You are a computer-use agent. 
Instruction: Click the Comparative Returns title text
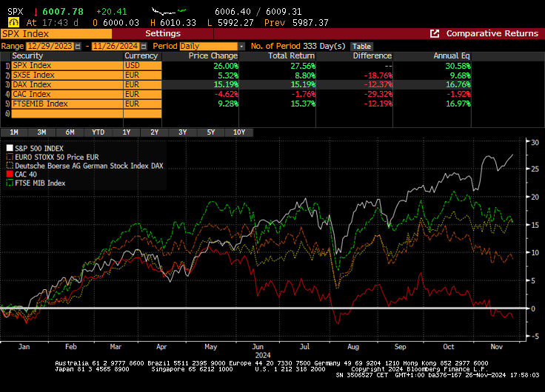pyautogui.click(x=492, y=34)
